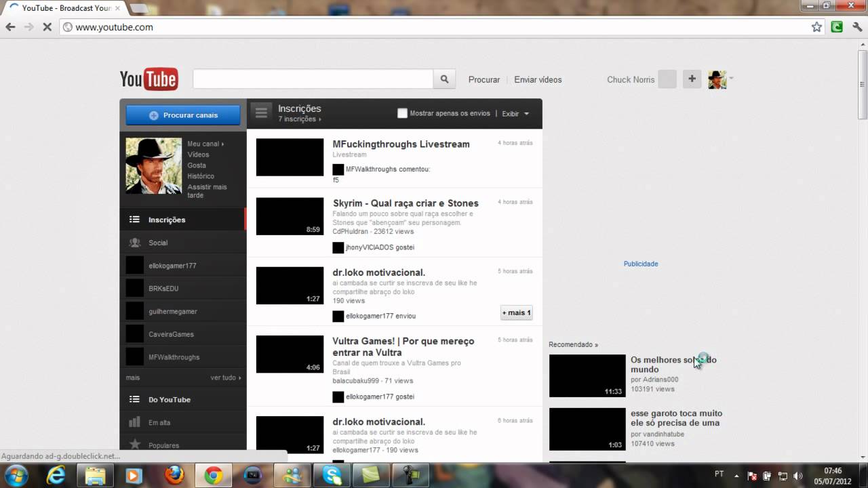Screen dimensions: 868x488
Task: Click the Os melhores recommended video thumbnail
Action: point(587,375)
